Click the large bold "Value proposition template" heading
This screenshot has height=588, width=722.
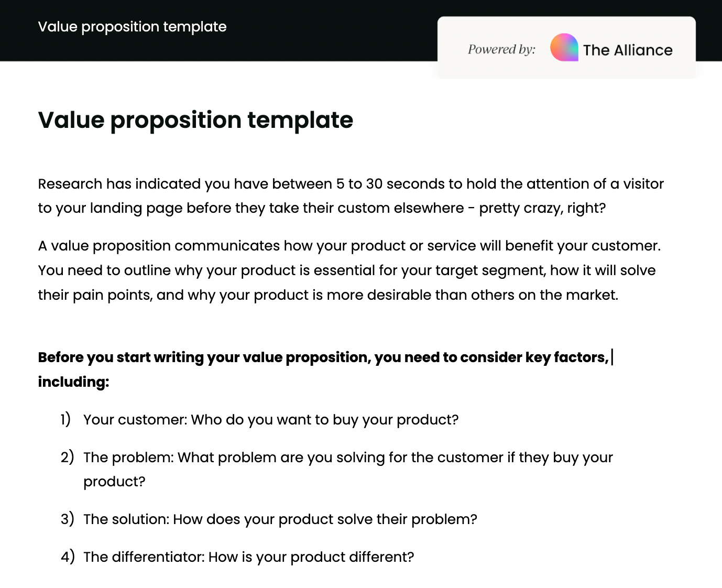point(195,120)
